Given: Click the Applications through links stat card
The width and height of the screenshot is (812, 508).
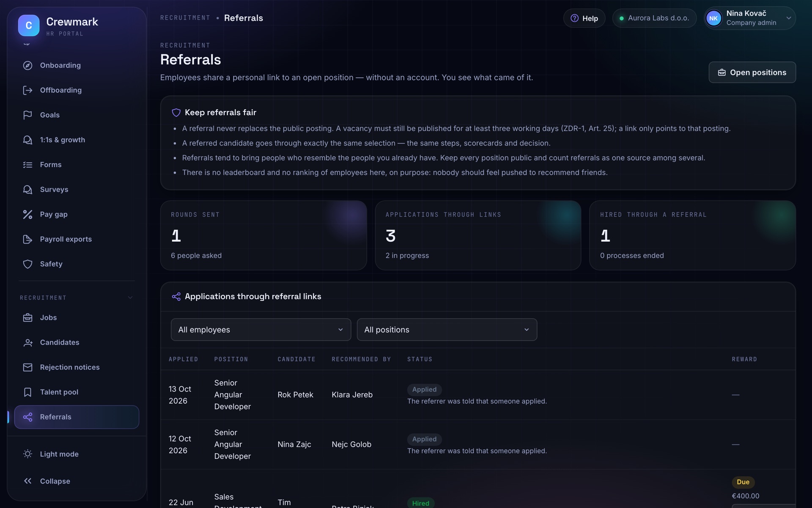Looking at the screenshot, I should pyautogui.click(x=478, y=235).
